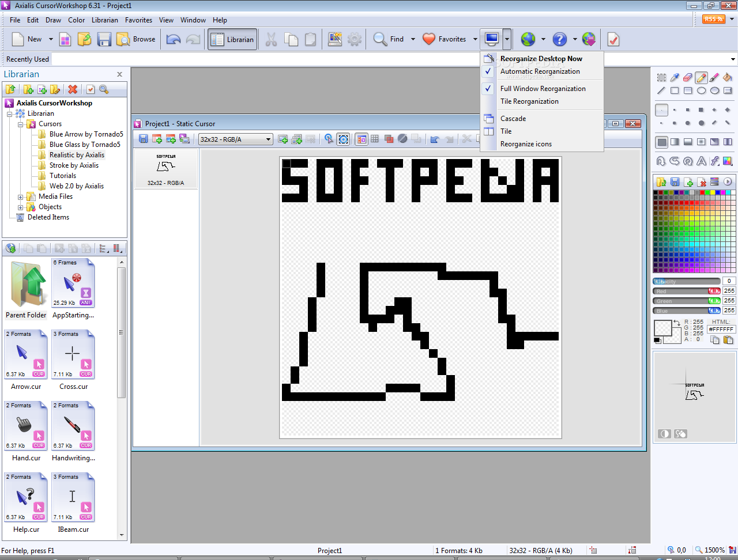Select Tile Reorganization menu entry

click(529, 101)
